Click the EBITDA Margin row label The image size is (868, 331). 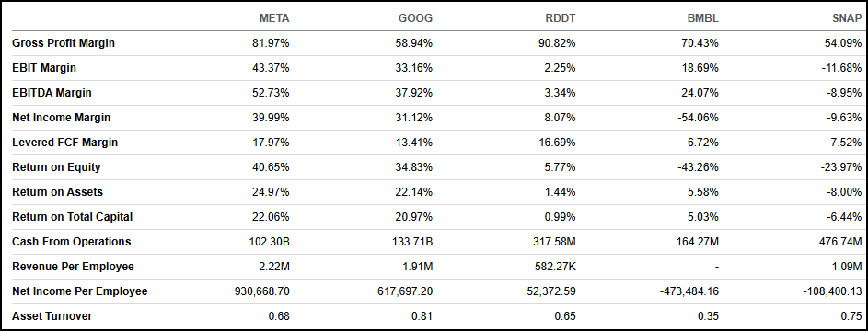point(52,93)
